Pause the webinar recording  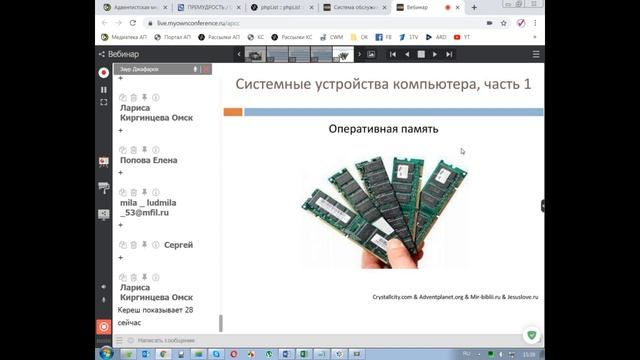[104, 89]
